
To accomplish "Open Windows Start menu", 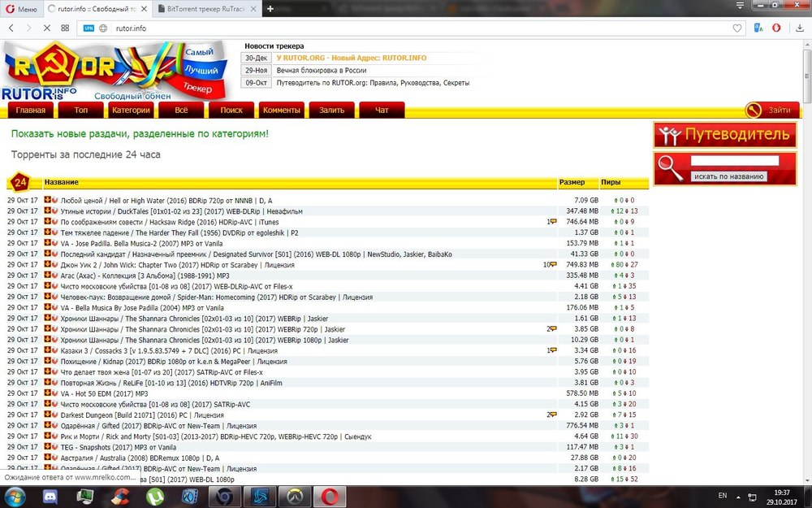I will click(15, 497).
